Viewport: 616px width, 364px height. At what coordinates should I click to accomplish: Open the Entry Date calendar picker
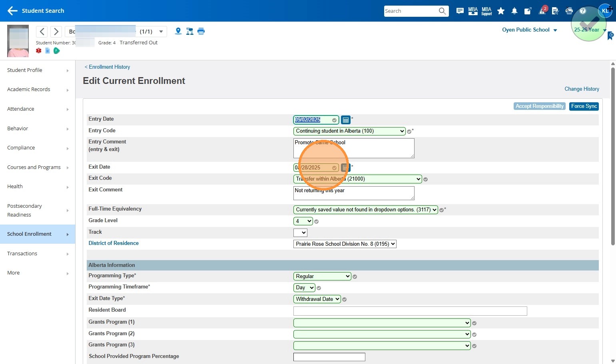346,120
